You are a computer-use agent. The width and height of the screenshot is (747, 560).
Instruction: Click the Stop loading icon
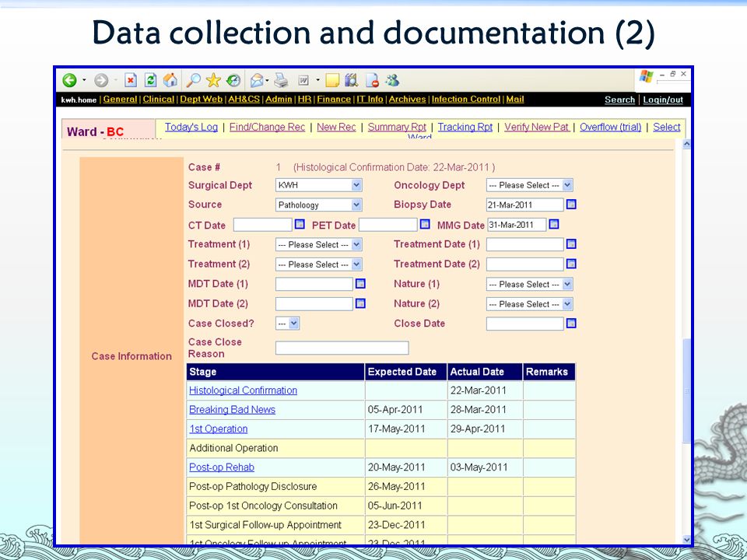[131, 80]
